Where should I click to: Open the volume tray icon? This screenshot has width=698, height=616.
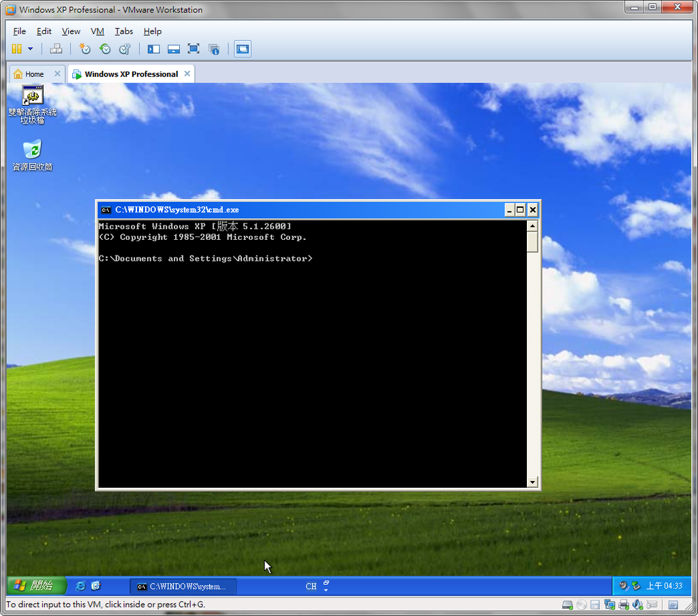click(x=624, y=586)
